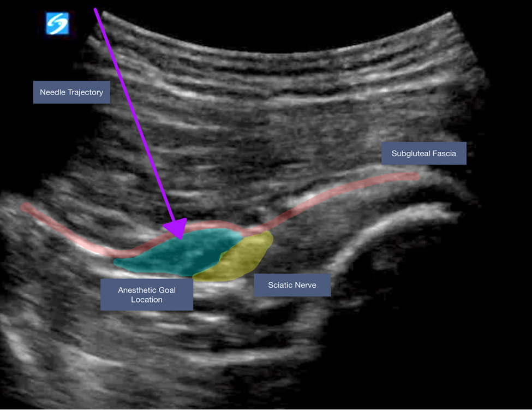Image resolution: width=532 pixels, height=410 pixels.
Task: Click the blue swirl logo icon
Action: pyautogui.click(x=57, y=23)
